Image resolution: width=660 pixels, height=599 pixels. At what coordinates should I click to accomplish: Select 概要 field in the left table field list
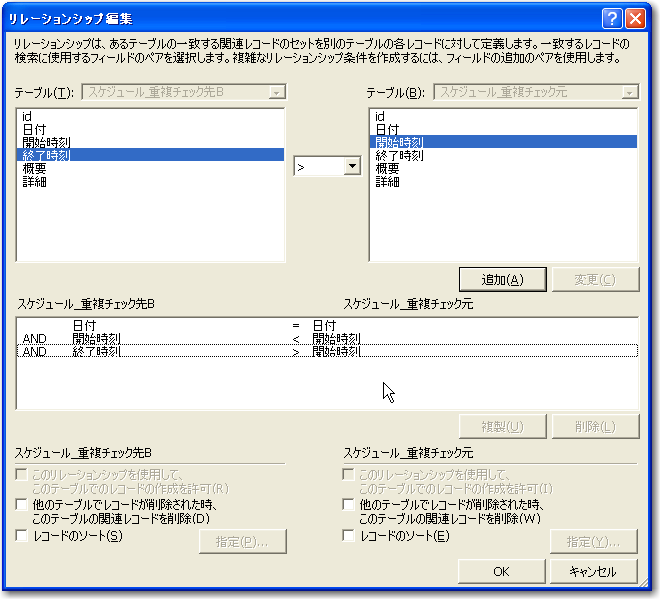[x=33, y=168]
